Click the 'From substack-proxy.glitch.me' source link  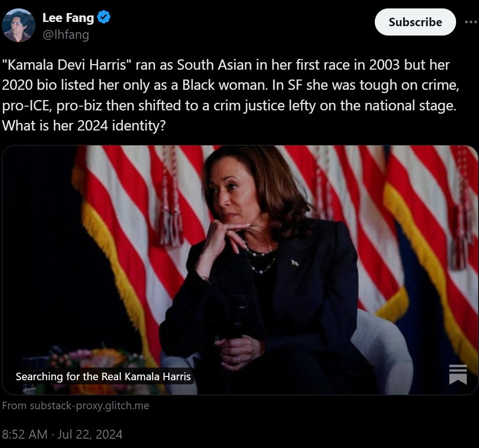pyautogui.click(x=76, y=405)
